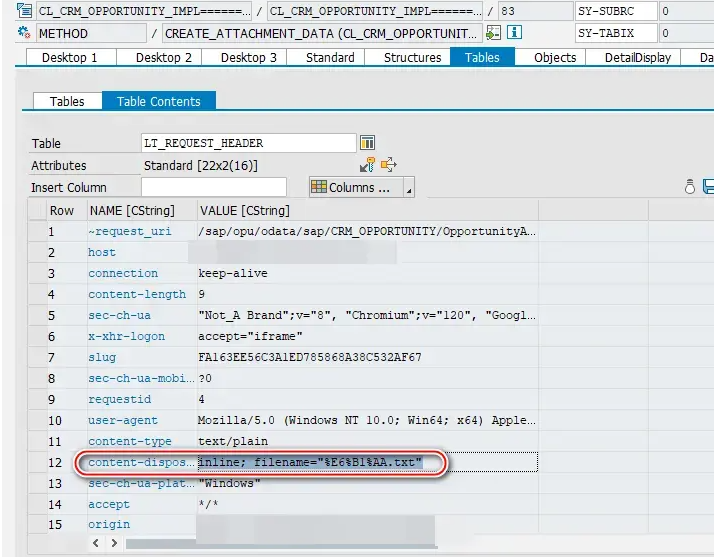The width and height of the screenshot is (714, 557).
Task: Open the Objects tab
Action: click(555, 57)
